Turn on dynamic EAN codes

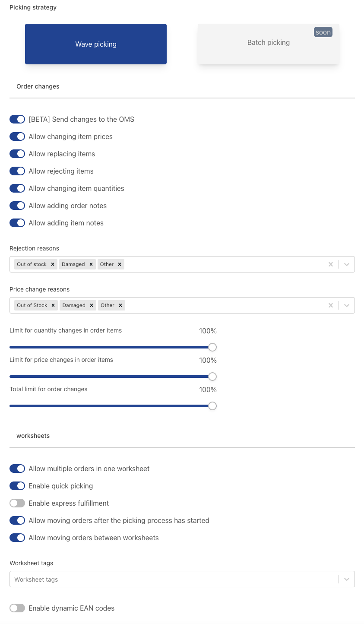[x=17, y=608]
